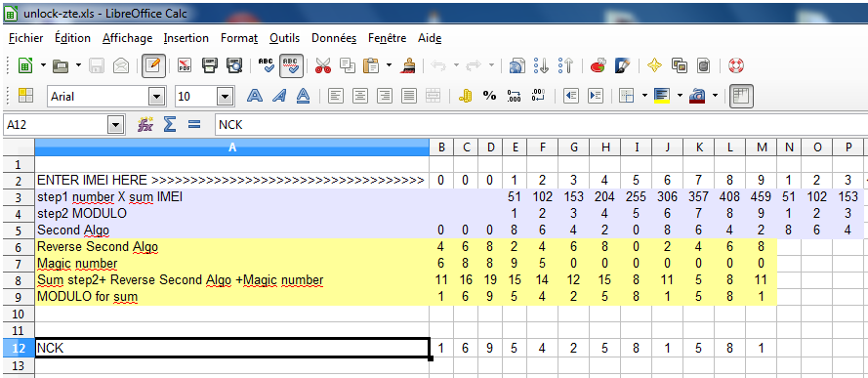868x378 pixels.
Task: Cut selection with the scissors icon
Action: [x=323, y=66]
